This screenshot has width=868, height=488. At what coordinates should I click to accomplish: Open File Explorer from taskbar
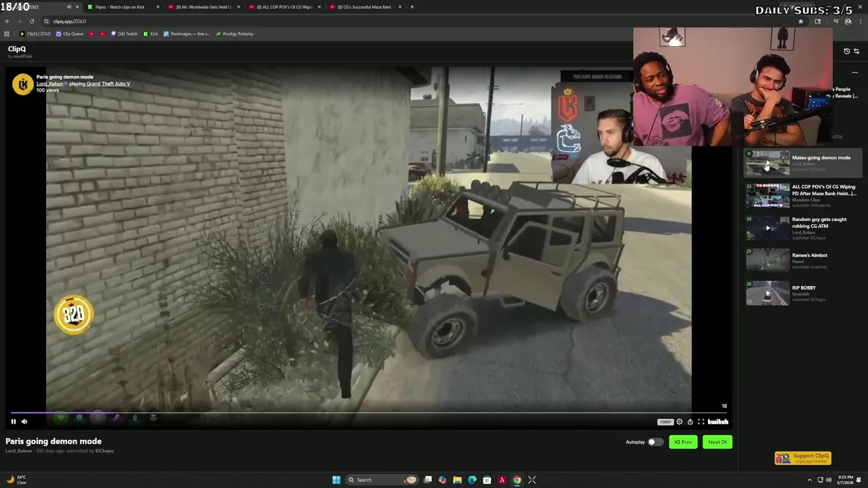(x=457, y=480)
